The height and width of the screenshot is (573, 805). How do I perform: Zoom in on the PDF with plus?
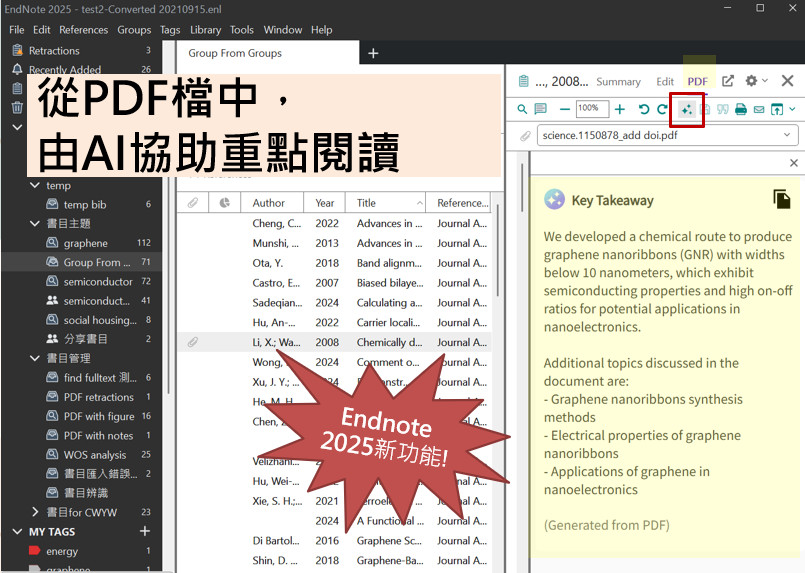(x=620, y=109)
